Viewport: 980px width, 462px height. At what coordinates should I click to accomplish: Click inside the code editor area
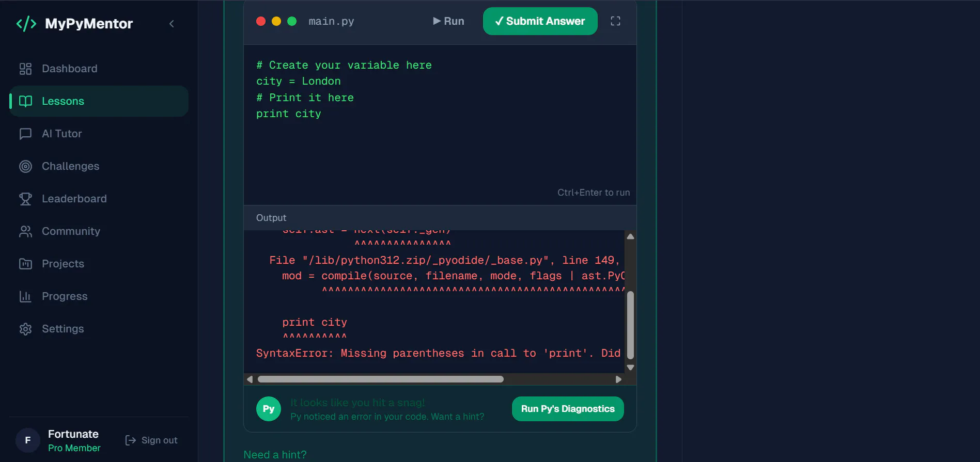coord(440,125)
